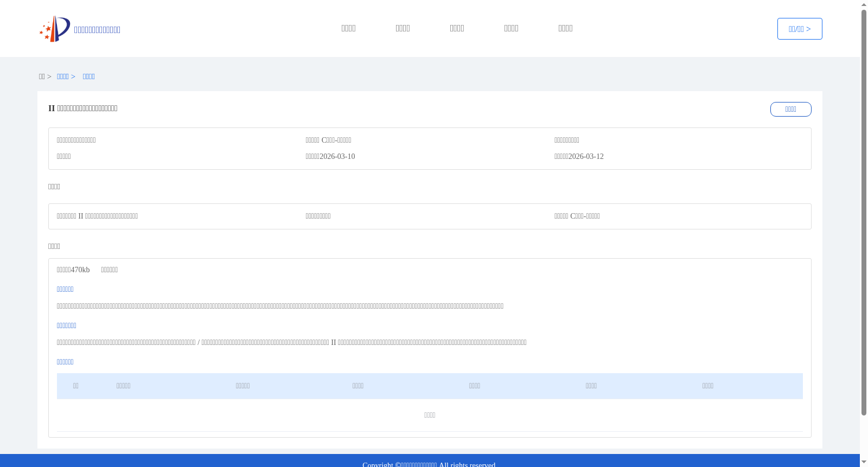868x467 pixels.
Task: Click the site logo with red stars
Action: (x=55, y=29)
